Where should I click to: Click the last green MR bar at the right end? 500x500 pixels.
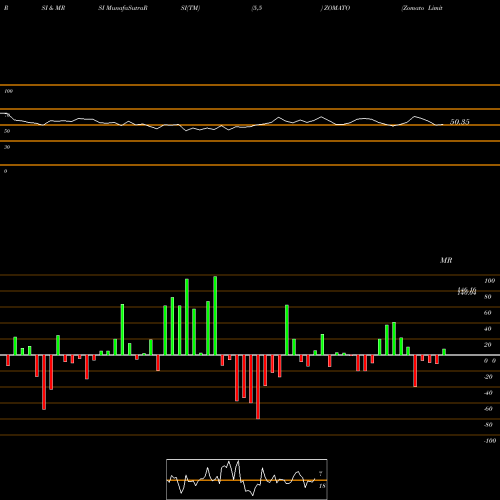[x=444, y=352]
